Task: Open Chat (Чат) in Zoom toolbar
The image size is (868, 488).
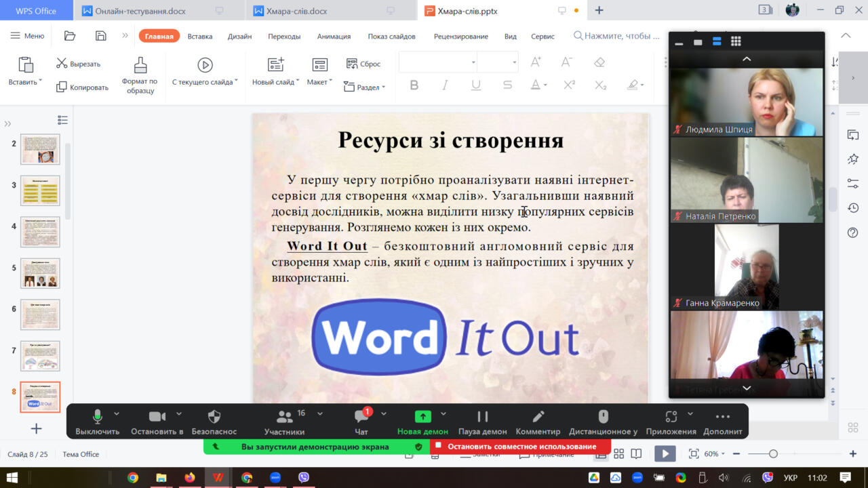Action: (361, 421)
